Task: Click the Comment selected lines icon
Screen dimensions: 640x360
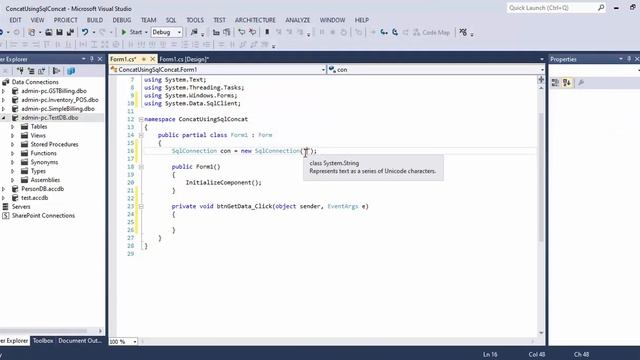Action: (x=242, y=32)
